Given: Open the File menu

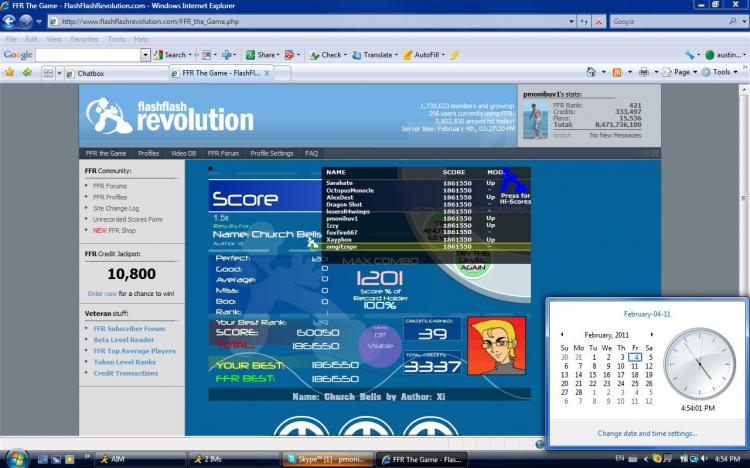Looking at the screenshot, I should [x=11, y=39].
